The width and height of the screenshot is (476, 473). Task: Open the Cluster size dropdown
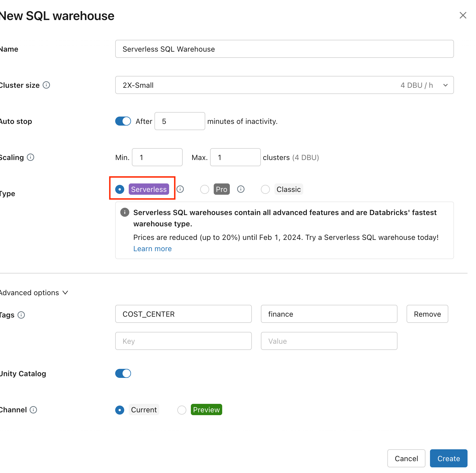pos(445,85)
